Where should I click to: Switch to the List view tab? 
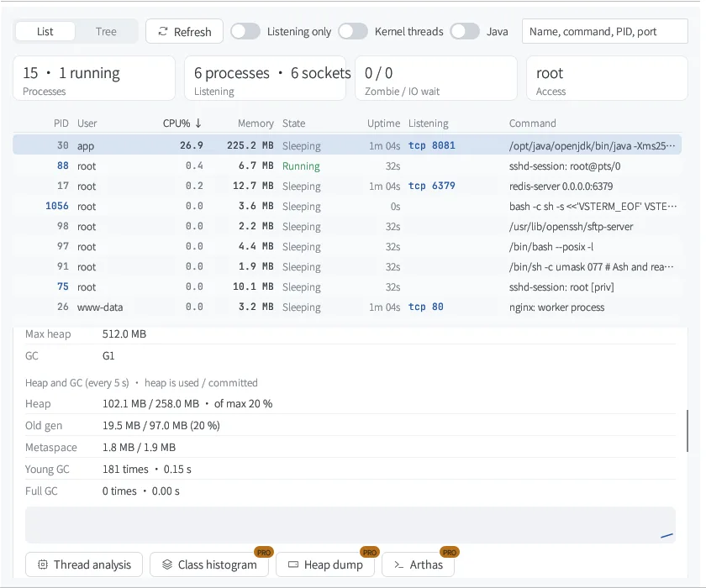coord(45,31)
